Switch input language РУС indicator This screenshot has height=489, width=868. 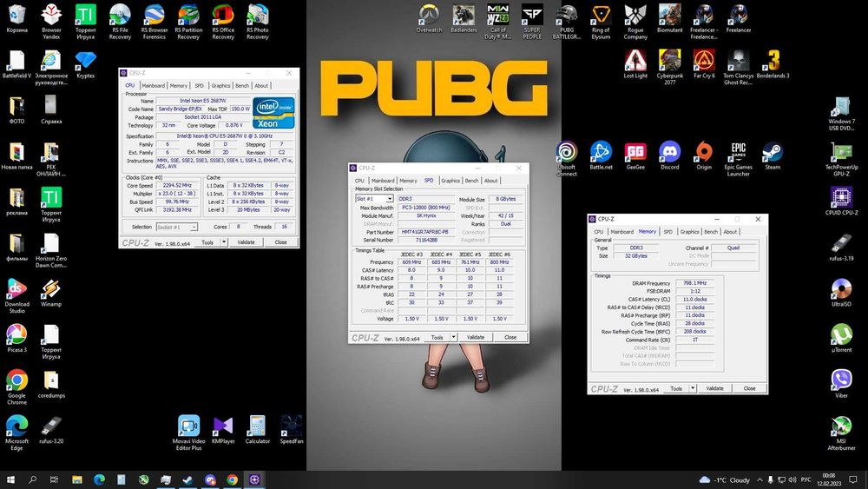pos(806,479)
